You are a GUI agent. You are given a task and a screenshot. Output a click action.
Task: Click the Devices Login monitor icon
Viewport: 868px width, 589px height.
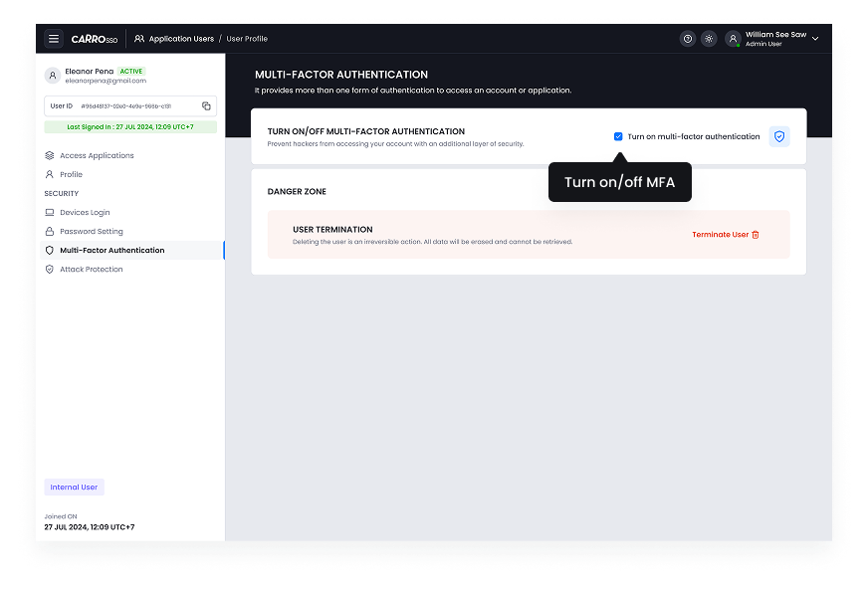click(x=50, y=212)
